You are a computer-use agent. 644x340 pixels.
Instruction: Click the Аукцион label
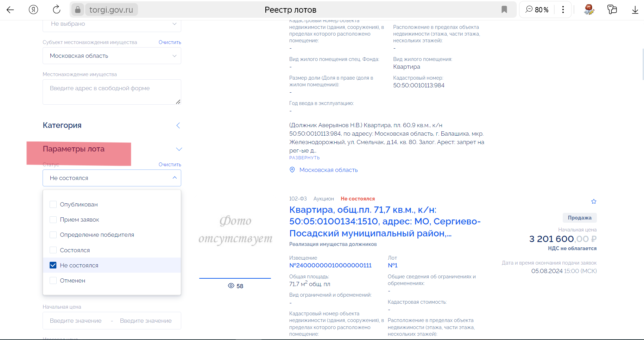coord(324,199)
